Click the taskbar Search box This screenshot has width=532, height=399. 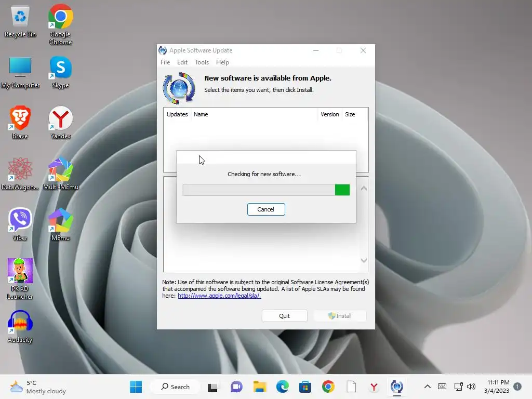[175, 387]
